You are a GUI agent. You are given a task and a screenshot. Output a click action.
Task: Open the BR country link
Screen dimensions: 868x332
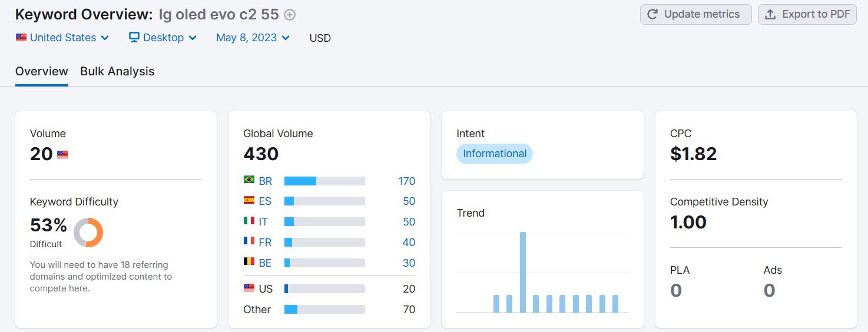[x=265, y=181]
